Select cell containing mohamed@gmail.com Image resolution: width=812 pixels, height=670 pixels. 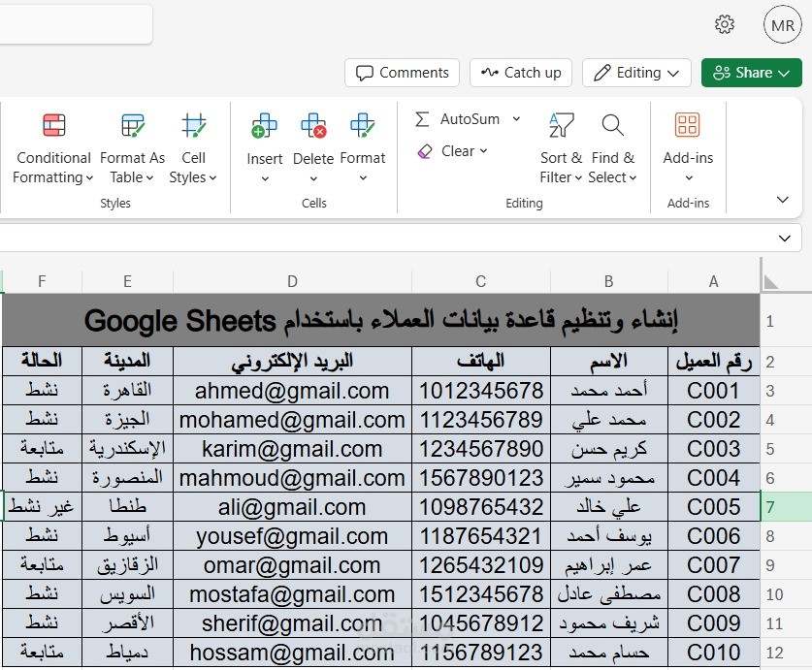click(x=292, y=420)
